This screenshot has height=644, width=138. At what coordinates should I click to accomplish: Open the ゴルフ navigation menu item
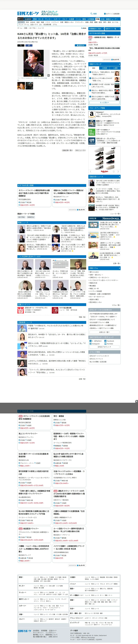tap(65, 19)
